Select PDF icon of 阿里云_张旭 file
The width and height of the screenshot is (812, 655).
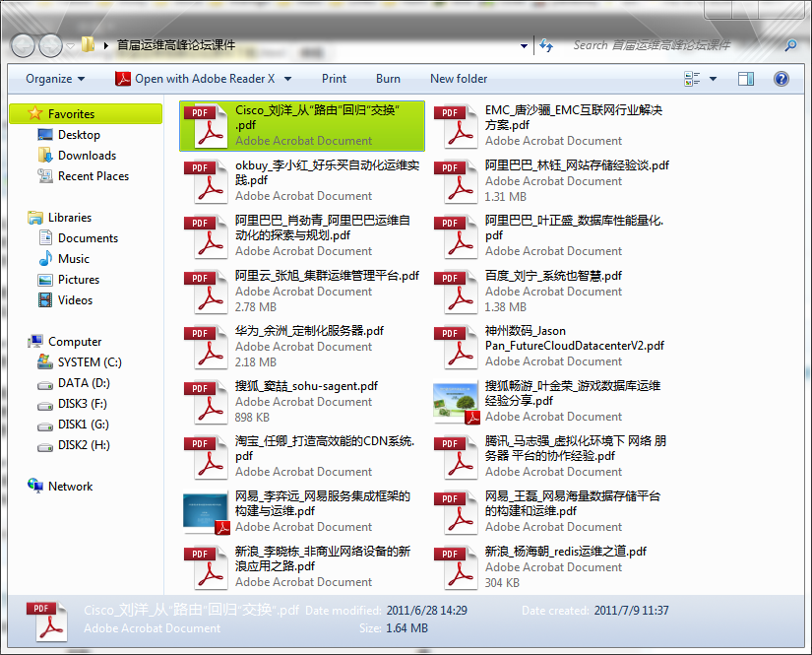tap(206, 292)
